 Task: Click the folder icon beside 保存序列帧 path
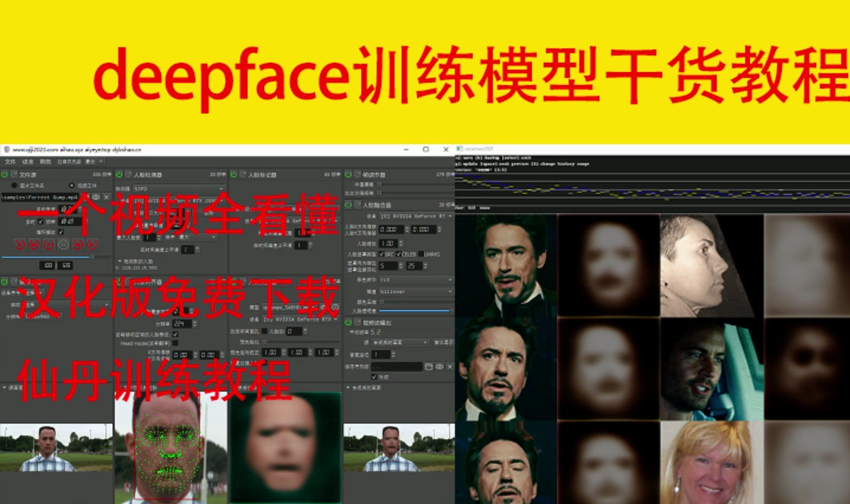tap(430, 367)
